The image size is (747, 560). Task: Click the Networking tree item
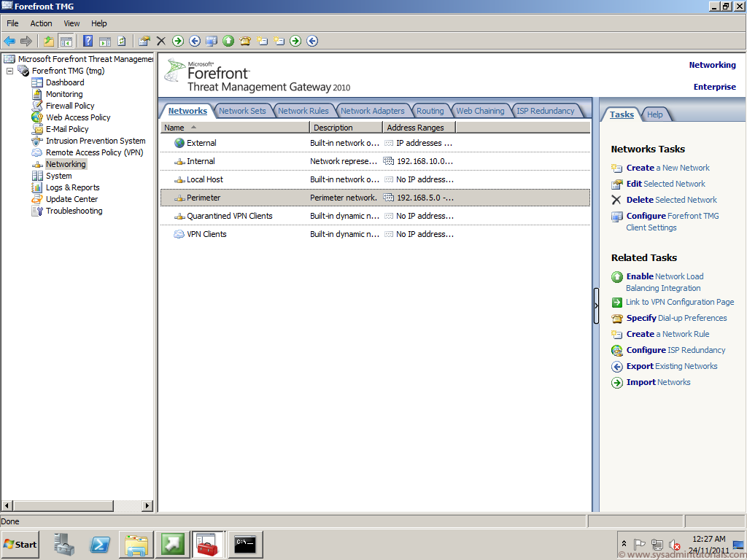(66, 164)
